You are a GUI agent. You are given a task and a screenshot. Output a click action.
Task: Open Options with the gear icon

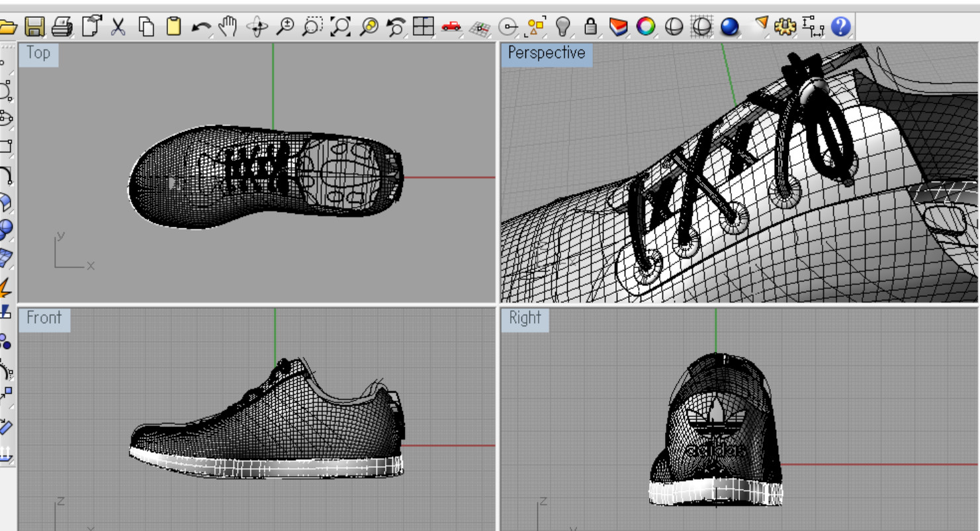coord(785,26)
